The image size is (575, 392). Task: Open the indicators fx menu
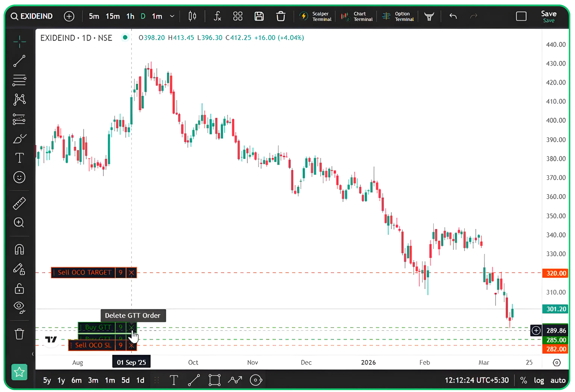pos(217,16)
